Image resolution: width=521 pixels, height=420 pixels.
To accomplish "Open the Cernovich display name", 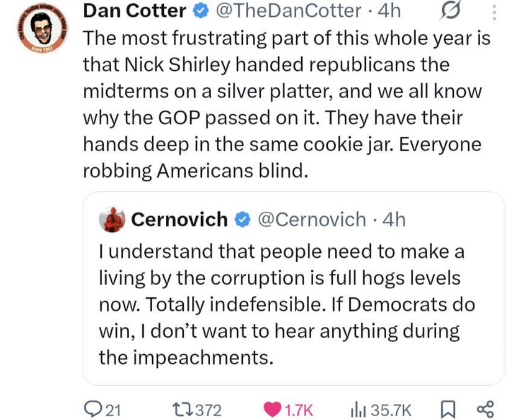I will pyautogui.click(x=179, y=219).
